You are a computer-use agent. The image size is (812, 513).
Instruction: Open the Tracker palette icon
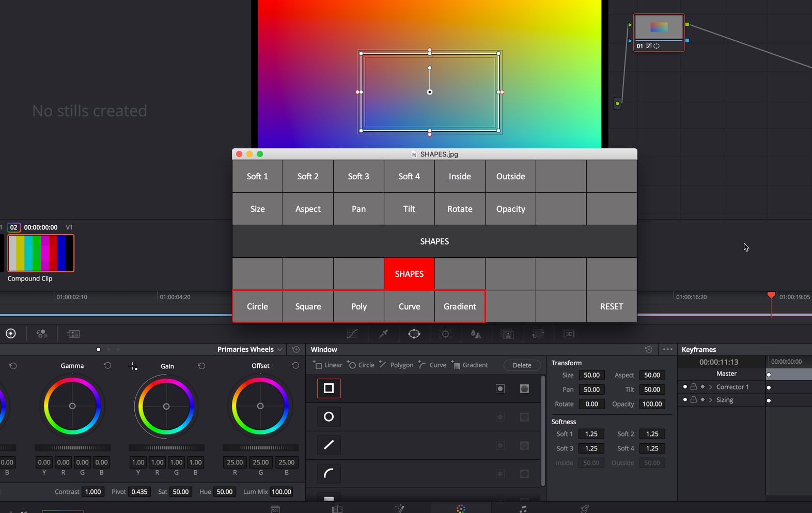tap(445, 334)
